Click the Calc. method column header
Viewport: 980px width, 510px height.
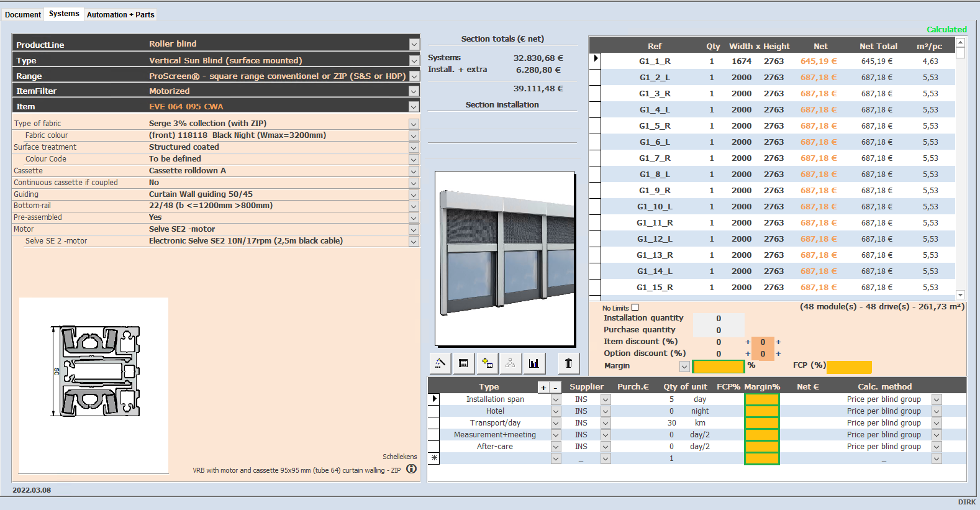tap(884, 386)
